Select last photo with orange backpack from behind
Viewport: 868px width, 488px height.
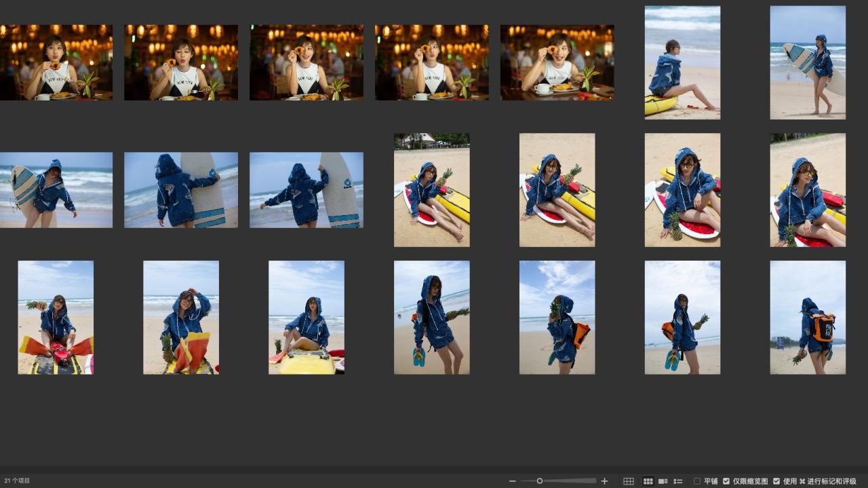[x=808, y=318]
